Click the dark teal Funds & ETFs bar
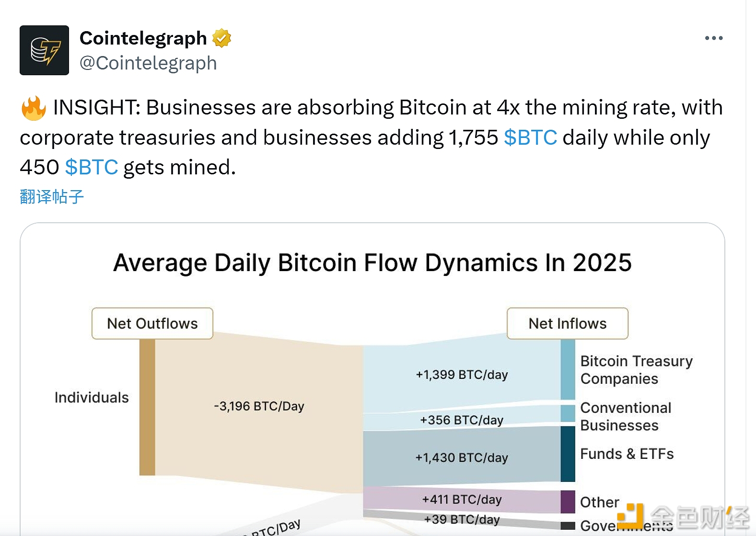The width and height of the screenshot is (756, 536). [568, 454]
